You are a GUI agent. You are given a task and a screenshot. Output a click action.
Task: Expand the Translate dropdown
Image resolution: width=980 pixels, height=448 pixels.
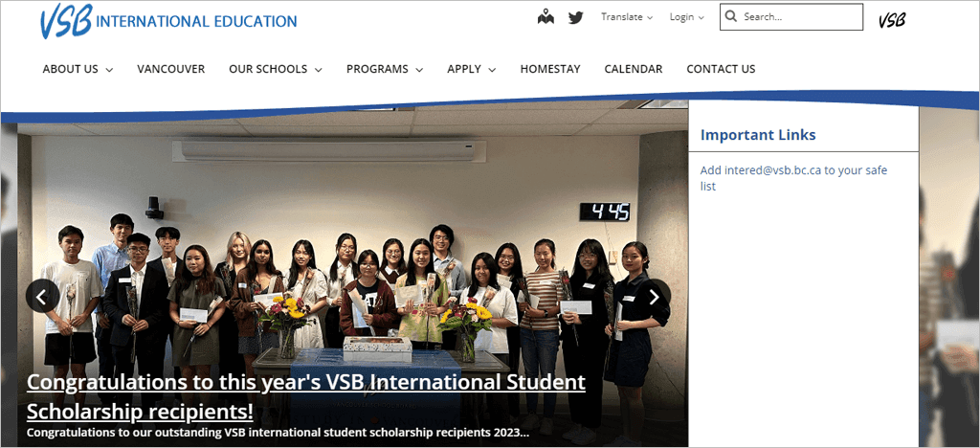627,17
